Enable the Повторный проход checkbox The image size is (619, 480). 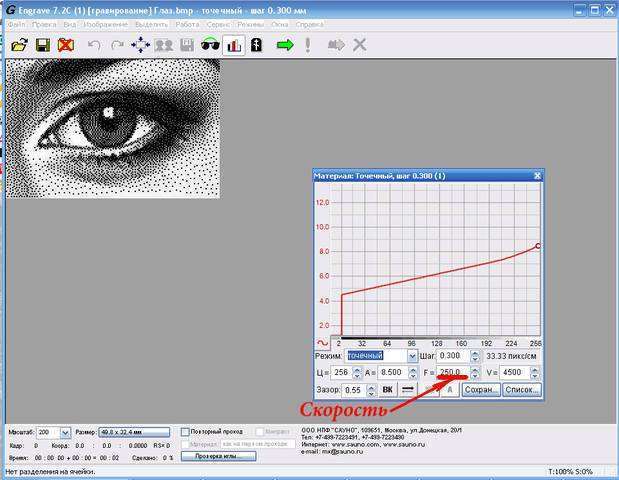(x=186, y=432)
